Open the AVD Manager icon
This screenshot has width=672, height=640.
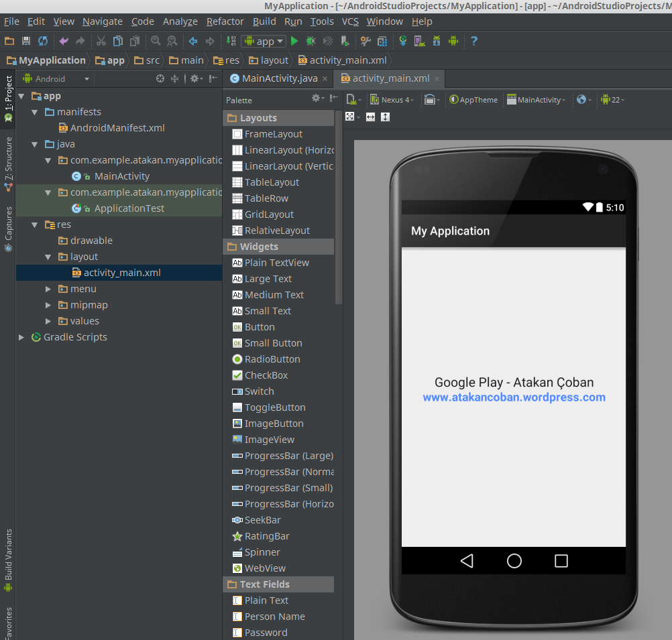pos(420,41)
